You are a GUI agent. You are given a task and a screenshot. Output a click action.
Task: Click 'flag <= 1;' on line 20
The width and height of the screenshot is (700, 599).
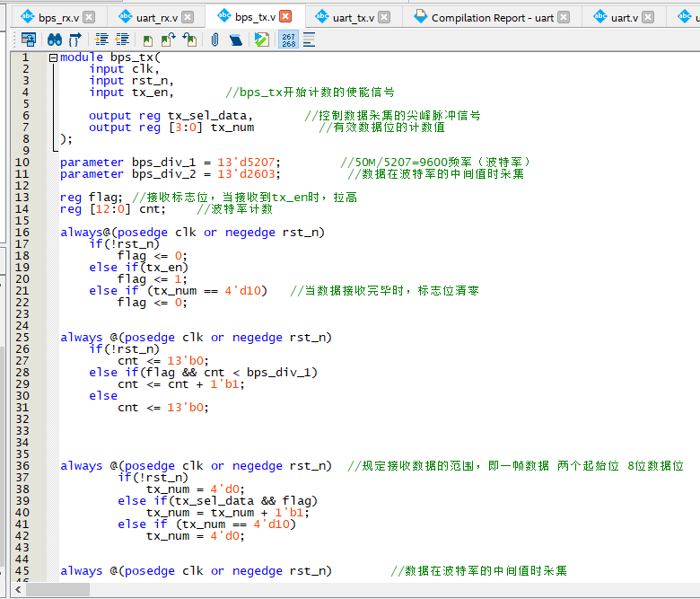tap(153, 279)
